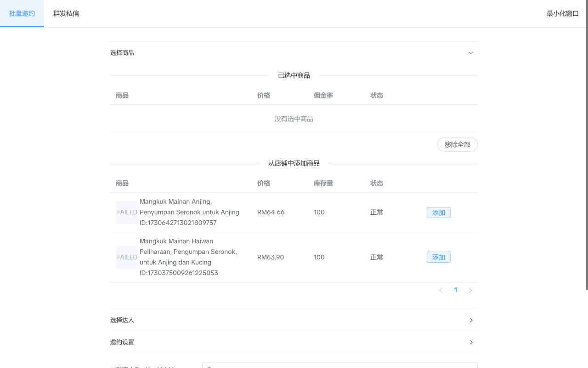Click the 选择商品 header chevron icon
This screenshot has width=588, height=368.
pyautogui.click(x=470, y=52)
